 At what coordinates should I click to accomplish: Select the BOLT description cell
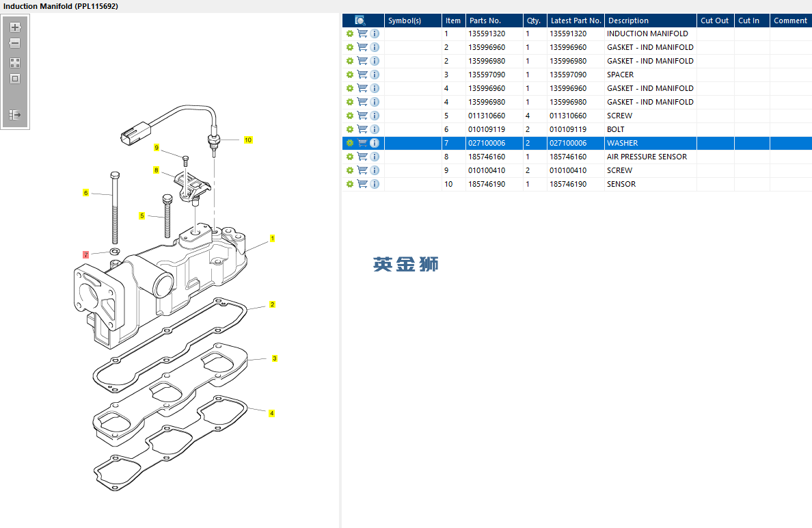651,129
